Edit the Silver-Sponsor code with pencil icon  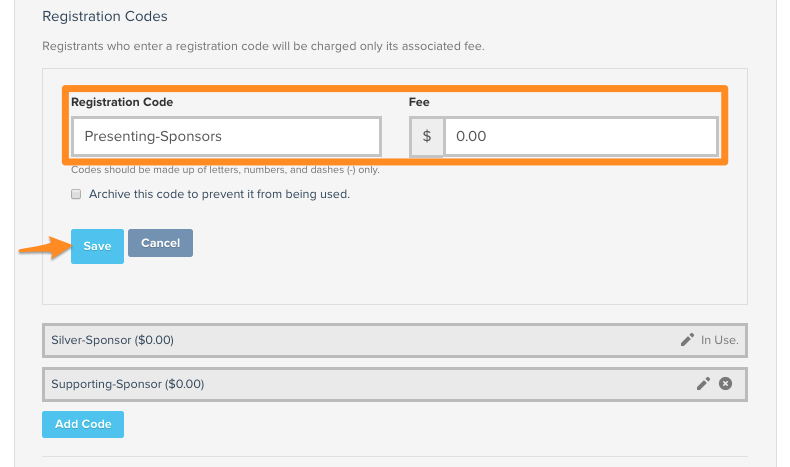(x=687, y=340)
